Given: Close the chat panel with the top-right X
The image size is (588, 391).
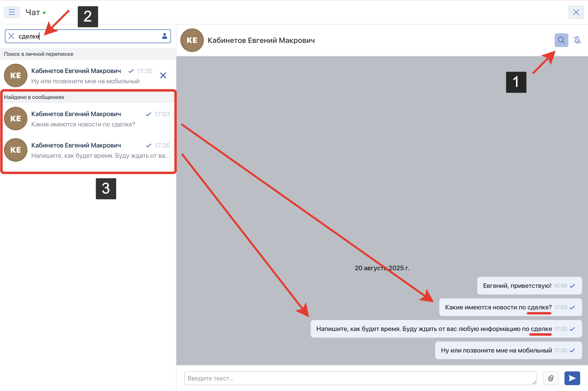Looking at the screenshot, I should point(576,12).
